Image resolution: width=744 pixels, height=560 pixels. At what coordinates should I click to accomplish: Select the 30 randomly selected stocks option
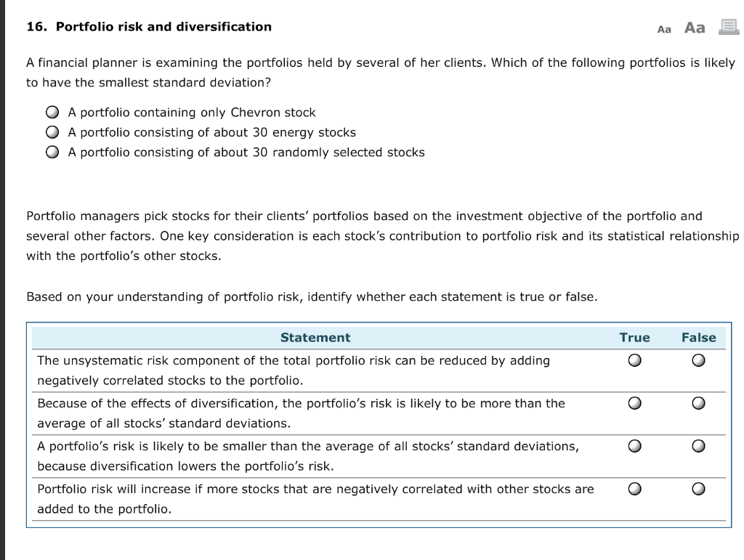52,152
